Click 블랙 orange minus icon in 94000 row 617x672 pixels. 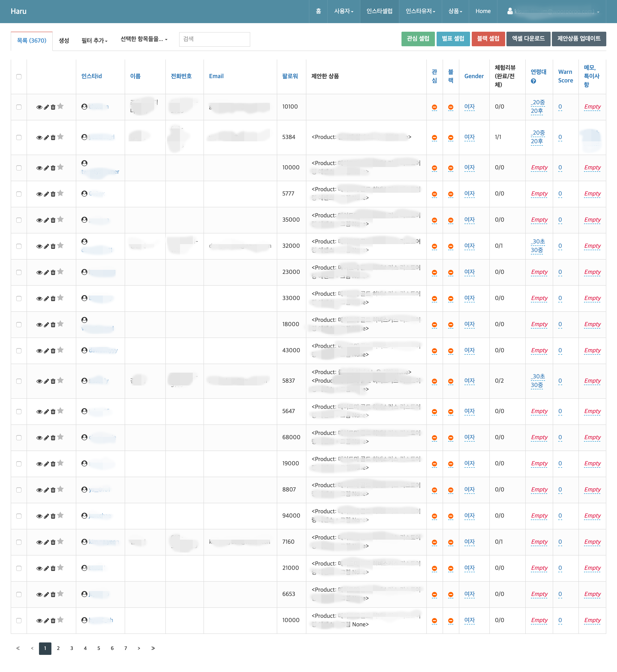pyautogui.click(x=450, y=516)
